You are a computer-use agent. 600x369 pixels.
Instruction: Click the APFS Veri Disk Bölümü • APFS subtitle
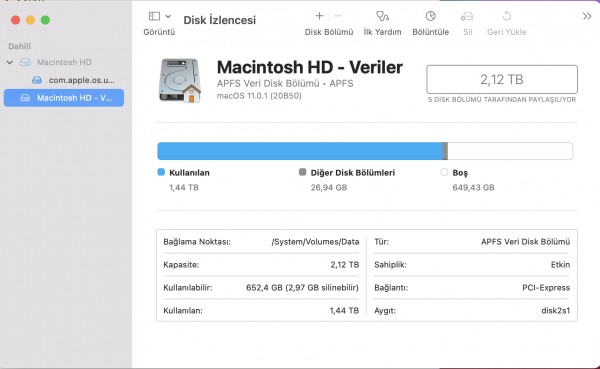click(x=285, y=83)
